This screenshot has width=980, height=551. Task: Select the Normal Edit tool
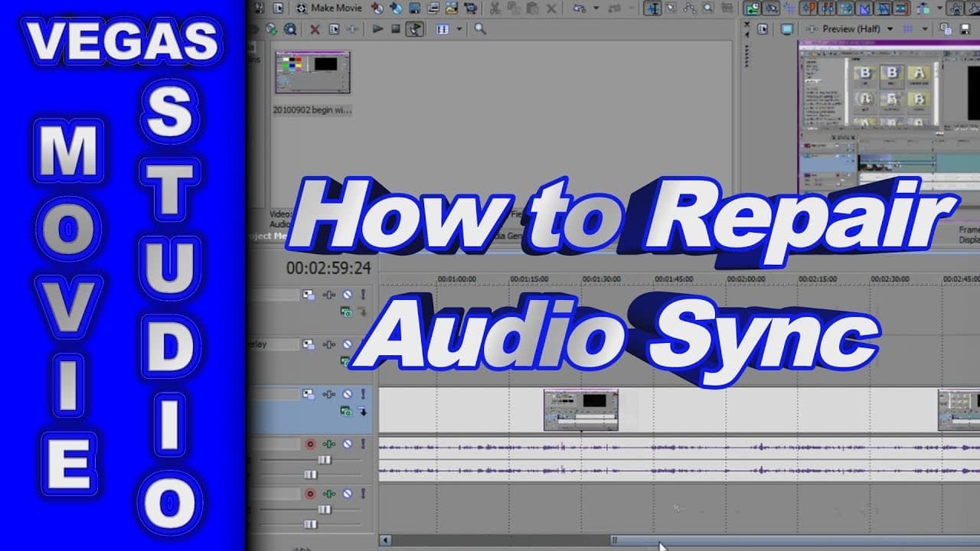pos(652,8)
